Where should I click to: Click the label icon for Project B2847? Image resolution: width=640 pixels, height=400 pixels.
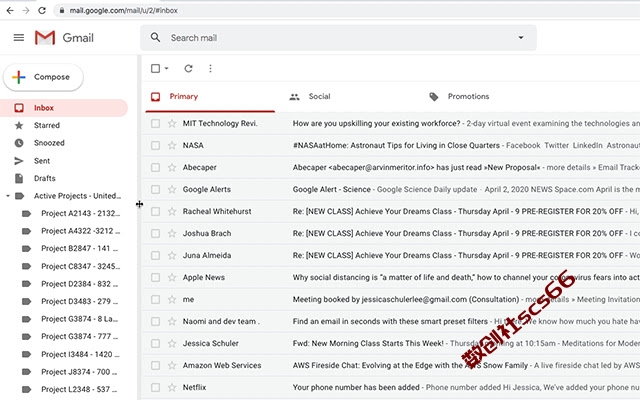(x=26, y=249)
